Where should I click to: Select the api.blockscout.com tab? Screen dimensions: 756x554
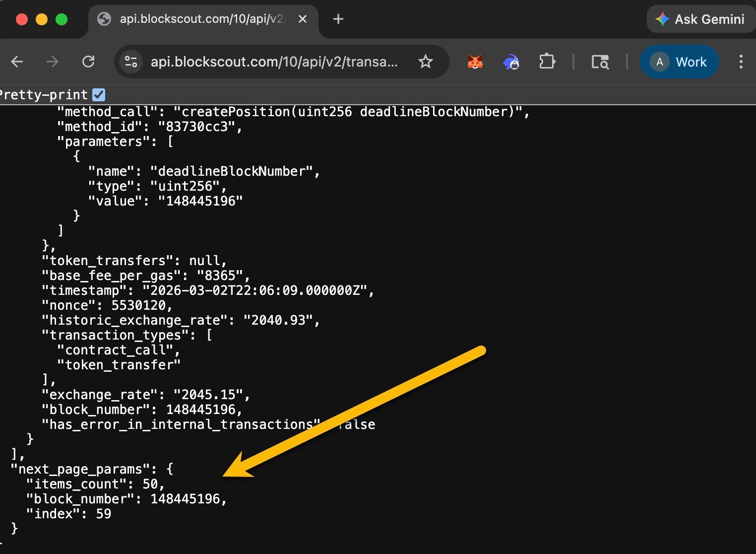[x=203, y=20]
